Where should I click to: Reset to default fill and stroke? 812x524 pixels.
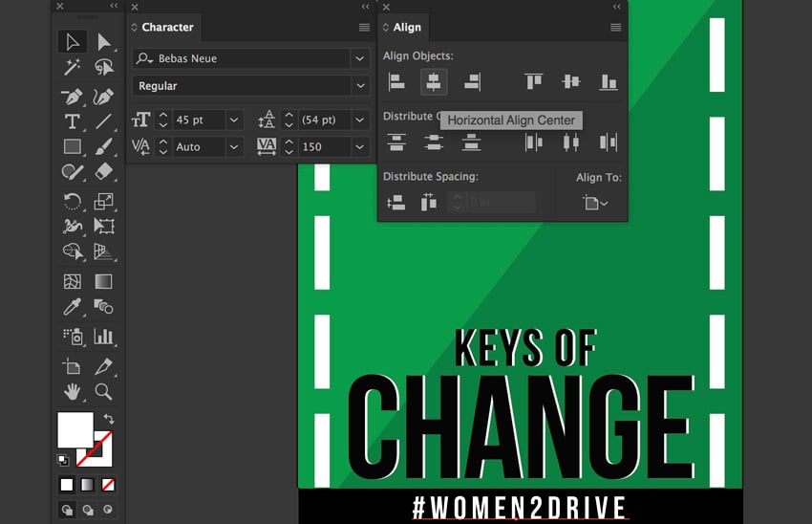click(63, 460)
